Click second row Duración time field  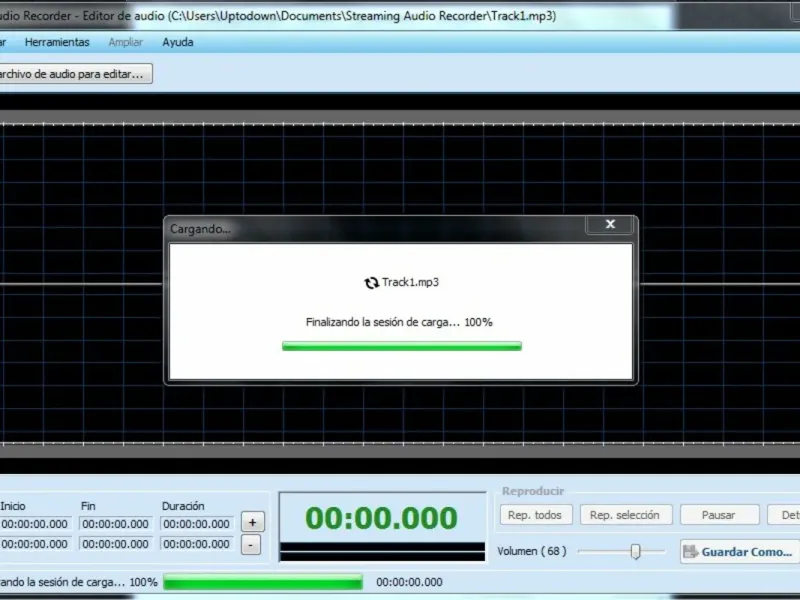coord(196,544)
